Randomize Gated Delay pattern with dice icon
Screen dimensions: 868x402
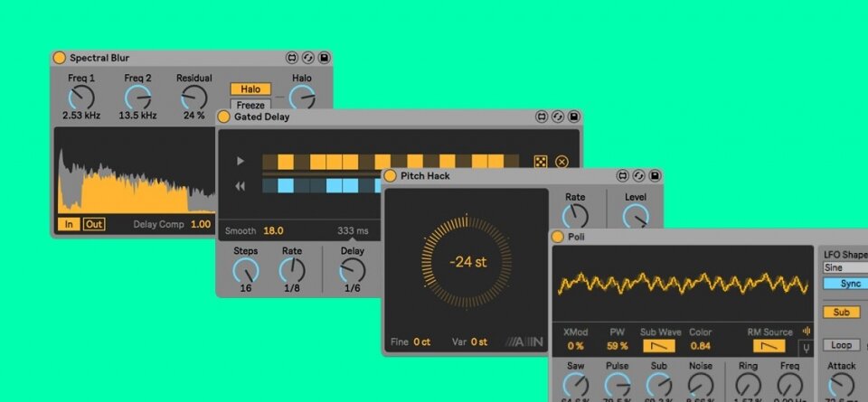click(541, 162)
